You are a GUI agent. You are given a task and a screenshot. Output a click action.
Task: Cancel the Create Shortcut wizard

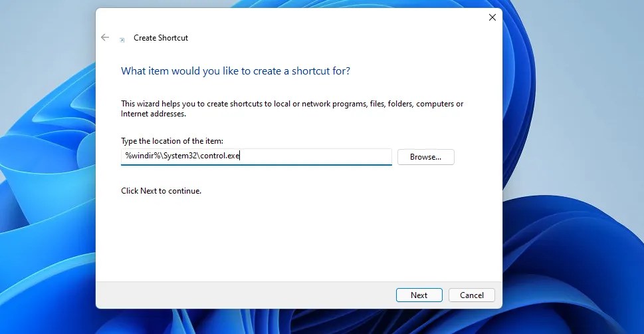[471, 295]
